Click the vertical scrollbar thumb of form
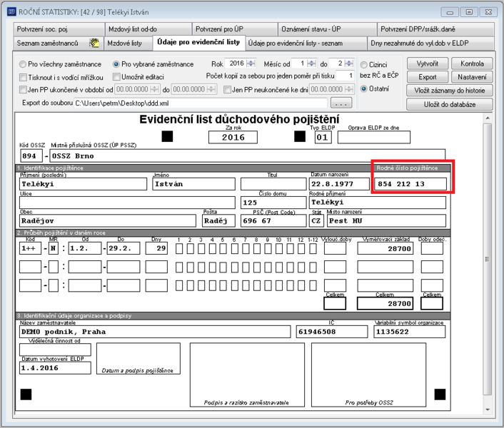This screenshot has width=504, height=428. pyautogui.click(x=488, y=259)
